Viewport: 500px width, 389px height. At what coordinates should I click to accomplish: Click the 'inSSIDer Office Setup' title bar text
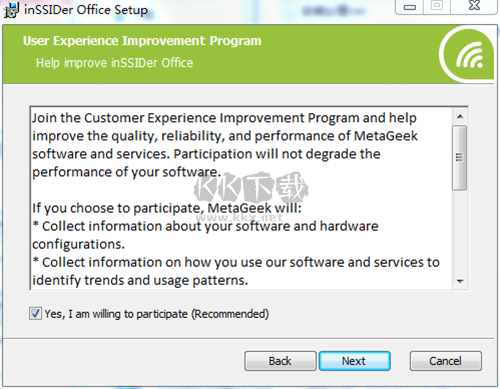pyautogui.click(x=86, y=10)
